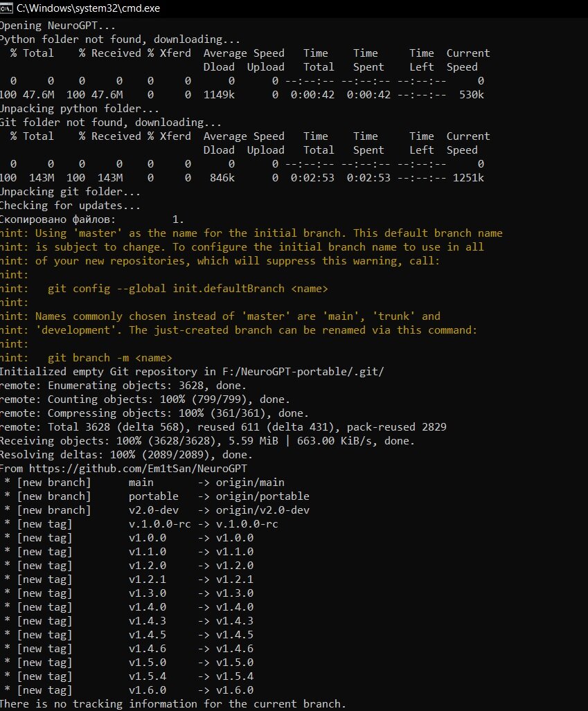
Task: Click the new tag 'v1.4.6' row
Action: coord(129,649)
